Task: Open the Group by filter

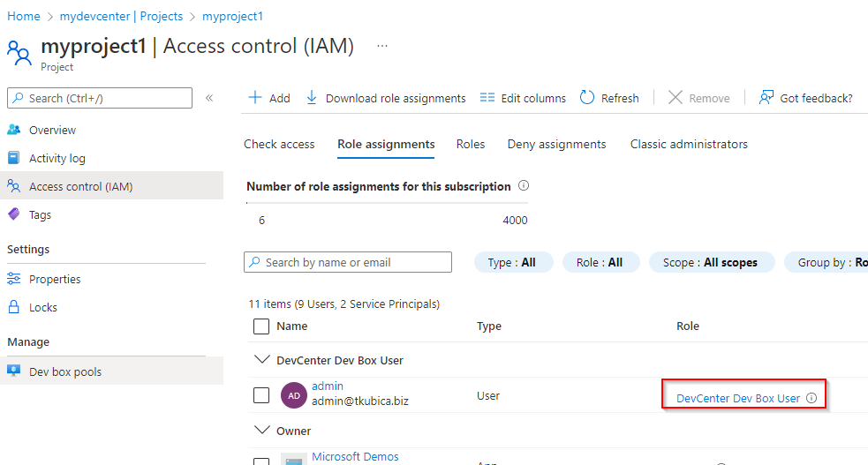Action: point(826,262)
